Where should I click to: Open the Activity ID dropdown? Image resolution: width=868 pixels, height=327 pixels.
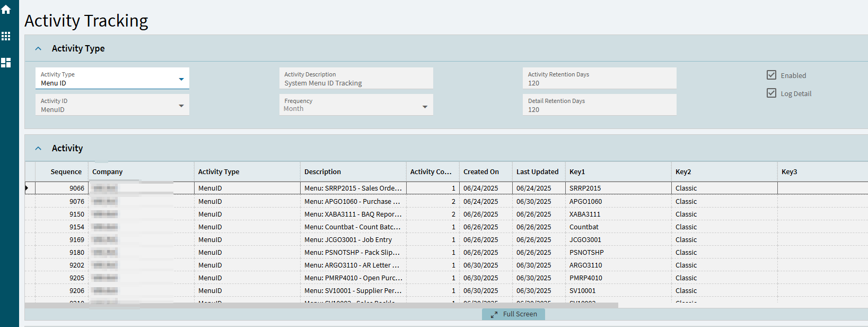[x=181, y=106]
